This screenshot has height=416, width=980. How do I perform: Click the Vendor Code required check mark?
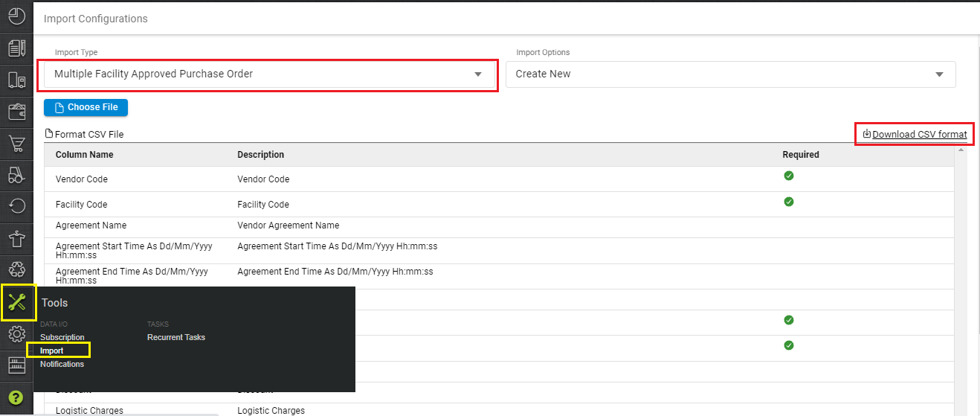[x=789, y=176]
